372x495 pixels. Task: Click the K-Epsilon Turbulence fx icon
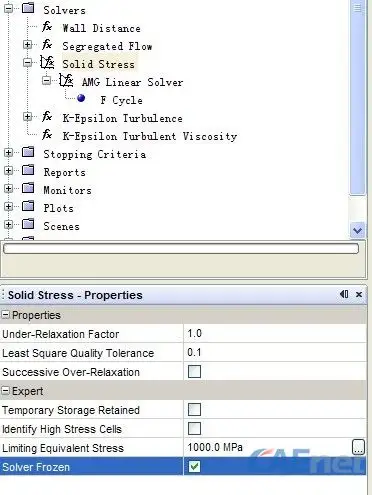tap(47, 117)
